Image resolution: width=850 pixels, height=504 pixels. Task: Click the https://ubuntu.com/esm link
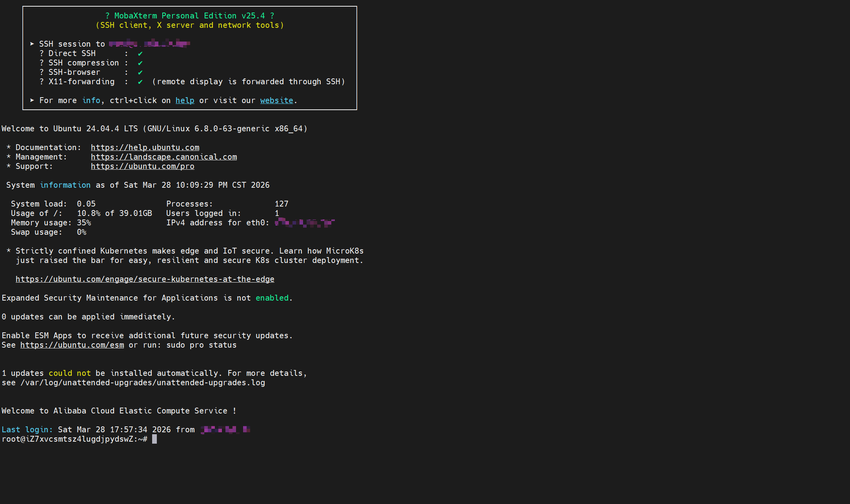coord(72,345)
